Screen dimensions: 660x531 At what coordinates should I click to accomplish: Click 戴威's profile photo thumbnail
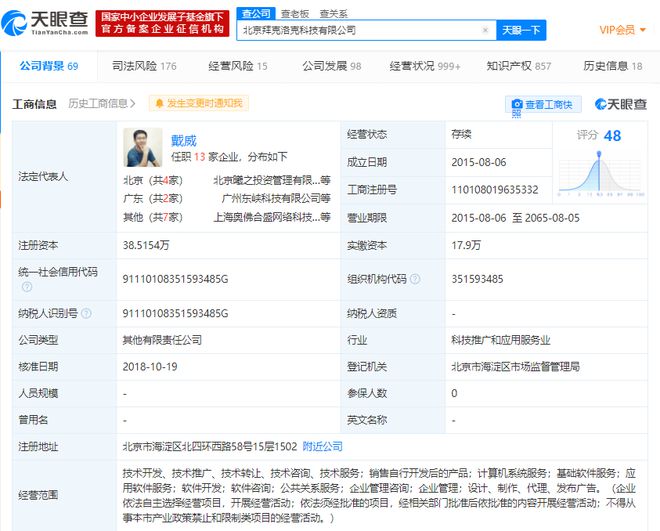[142, 147]
